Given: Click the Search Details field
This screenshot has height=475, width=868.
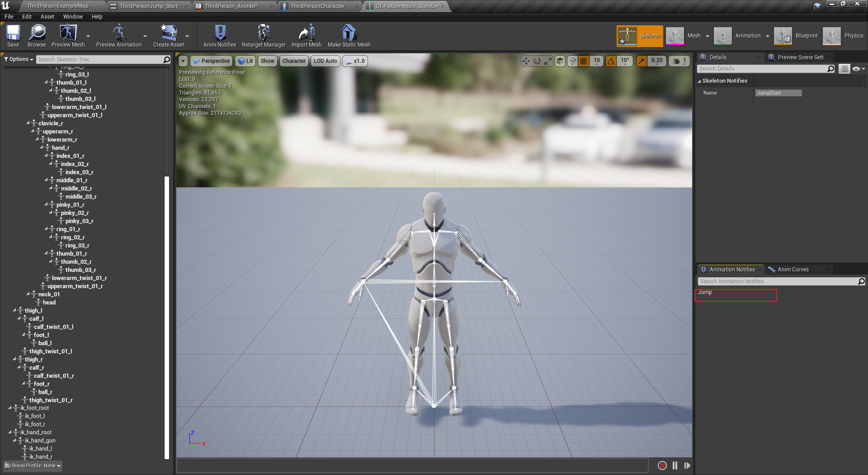Looking at the screenshot, I should [x=766, y=69].
